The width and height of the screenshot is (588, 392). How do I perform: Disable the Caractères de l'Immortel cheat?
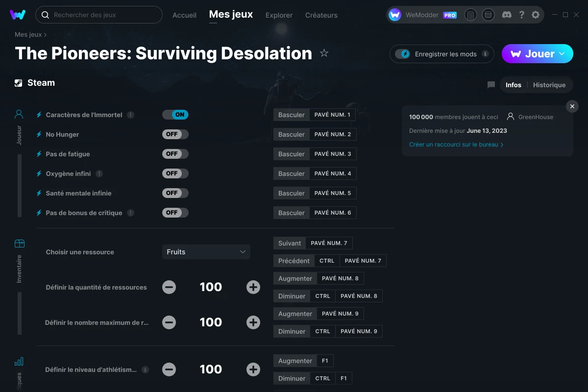click(x=175, y=114)
